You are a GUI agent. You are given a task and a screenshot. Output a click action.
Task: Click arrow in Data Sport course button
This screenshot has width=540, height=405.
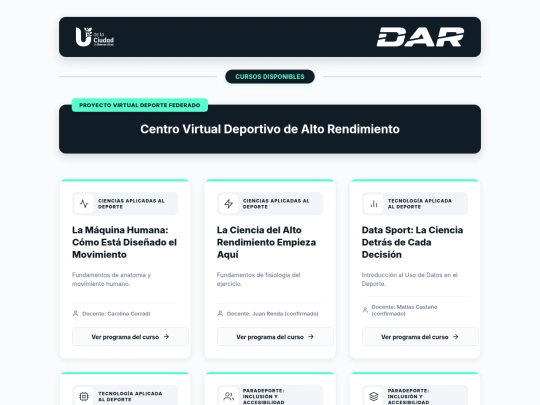456,336
